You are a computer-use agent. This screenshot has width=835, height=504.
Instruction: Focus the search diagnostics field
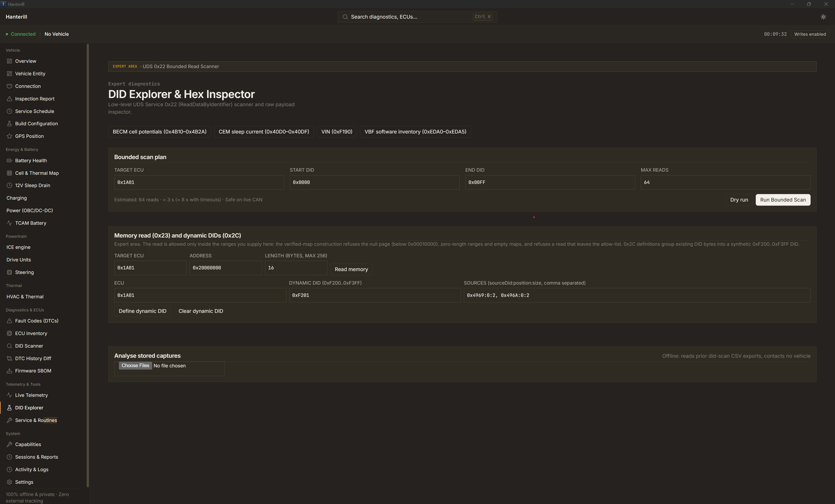click(x=417, y=17)
